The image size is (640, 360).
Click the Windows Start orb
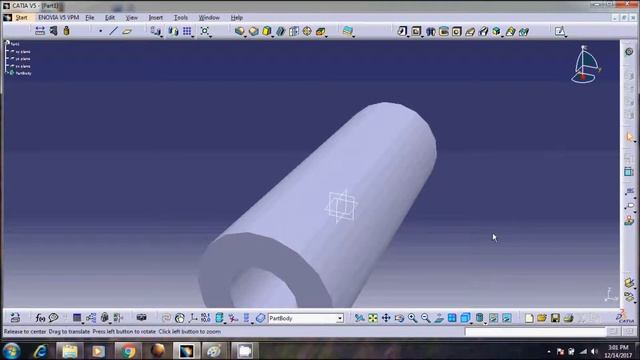point(11,351)
